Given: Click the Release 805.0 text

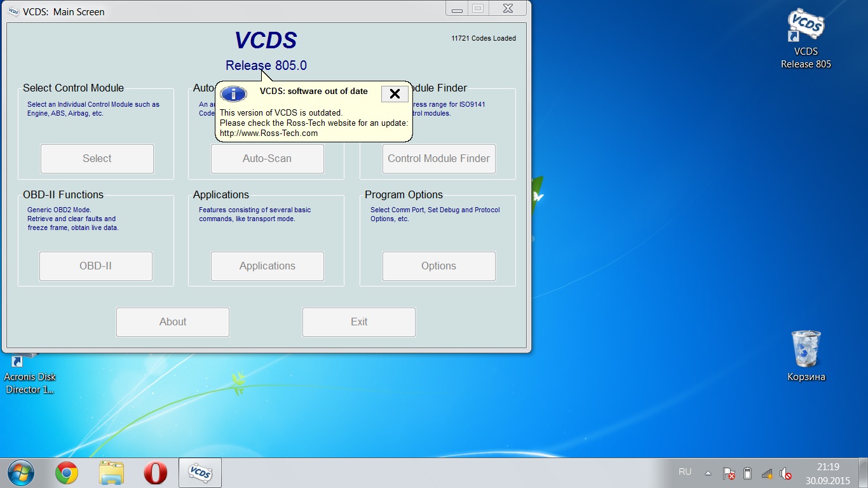Looking at the screenshot, I should click(x=266, y=65).
